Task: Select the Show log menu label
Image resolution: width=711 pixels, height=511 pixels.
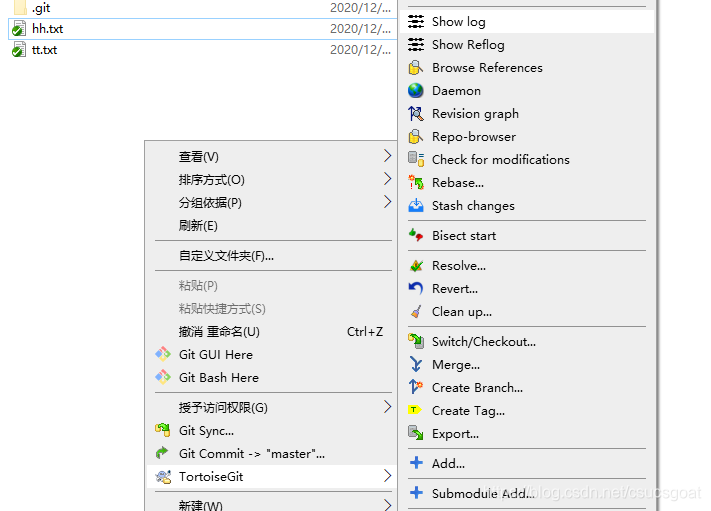Action: tap(458, 22)
